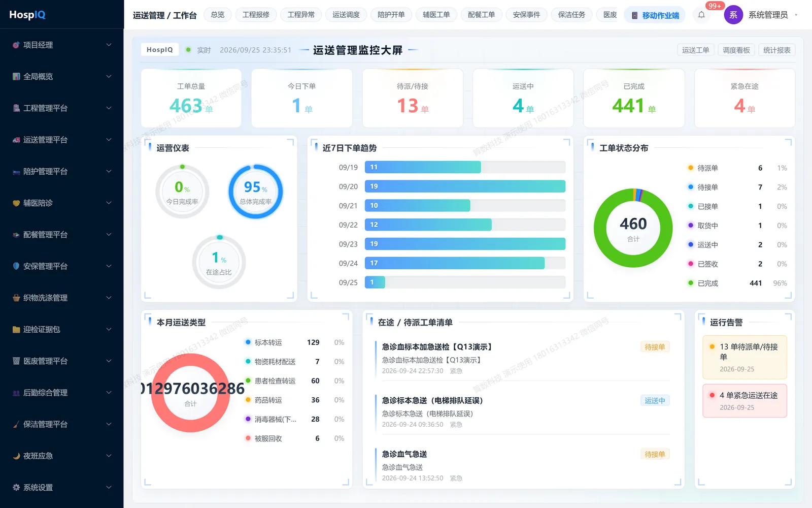Click the 配餐工单 tab
Screen dimensions: 812x508
coord(482,15)
